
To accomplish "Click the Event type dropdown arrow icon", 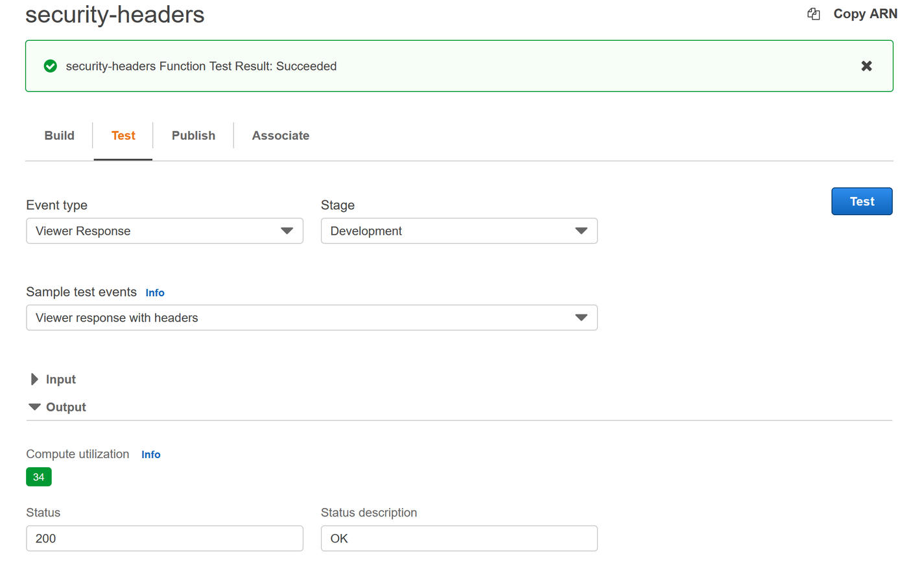I will tap(287, 231).
